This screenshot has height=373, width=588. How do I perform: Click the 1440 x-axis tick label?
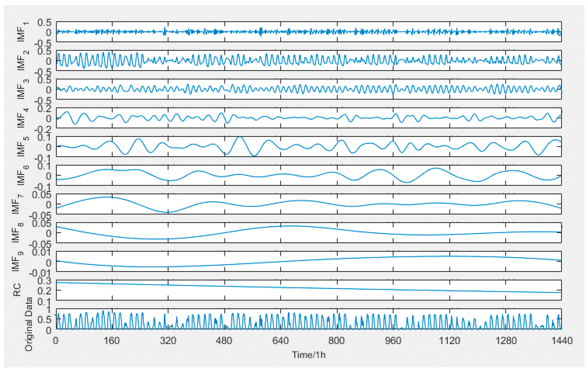click(562, 341)
